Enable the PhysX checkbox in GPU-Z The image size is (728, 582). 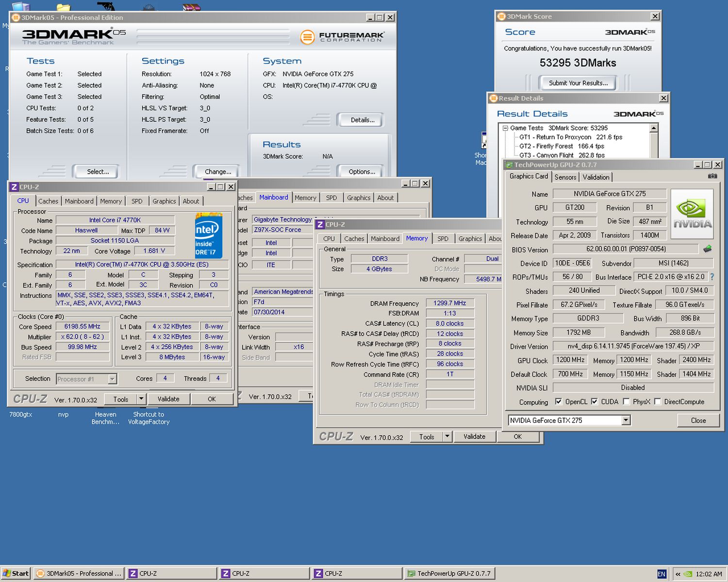click(626, 402)
